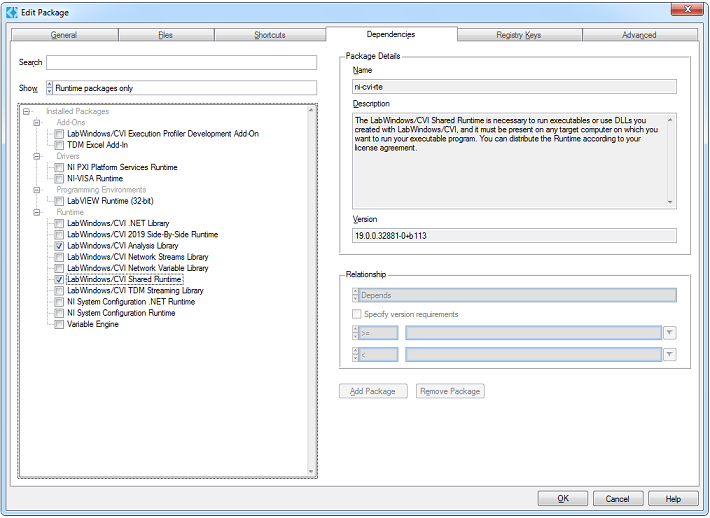Click the Remove Package button
Screen dimensions: 710x518
pyautogui.click(x=450, y=391)
